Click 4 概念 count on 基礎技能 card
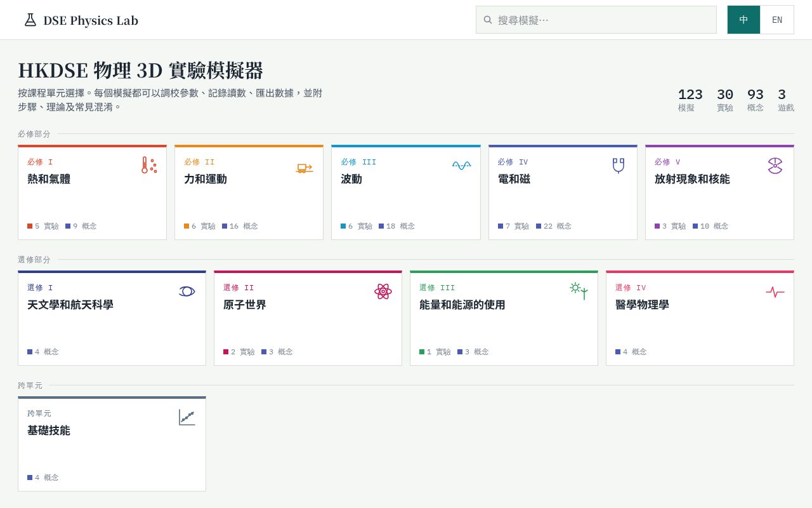This screenshot has height=508, width=812. pyautogui.click(x=43, y=478)
